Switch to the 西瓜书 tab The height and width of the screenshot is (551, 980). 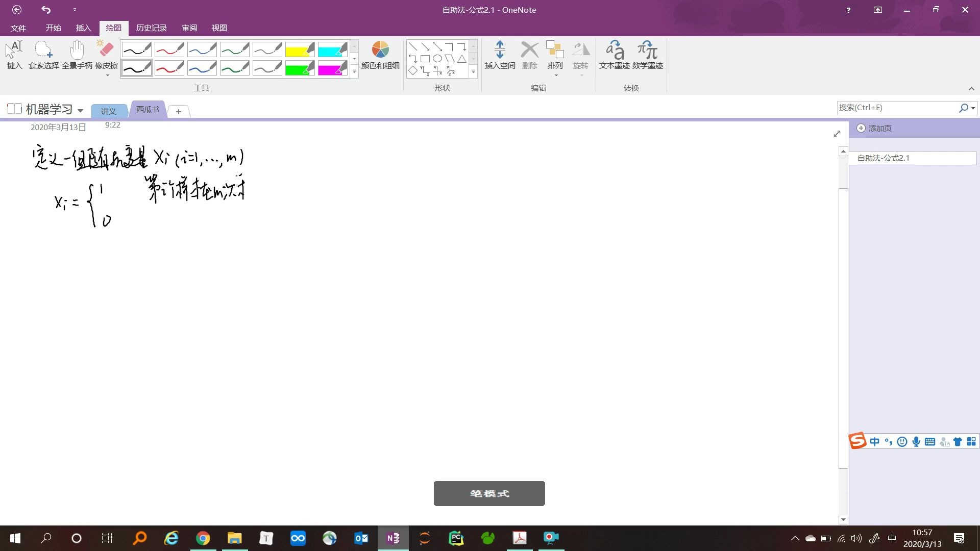coord(146,110)
